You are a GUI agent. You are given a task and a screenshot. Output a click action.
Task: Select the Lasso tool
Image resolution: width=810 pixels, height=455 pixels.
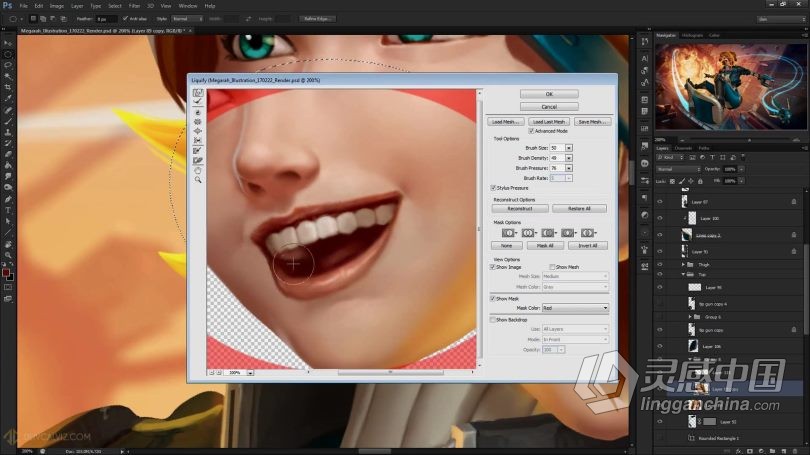(x=8, y=66)
